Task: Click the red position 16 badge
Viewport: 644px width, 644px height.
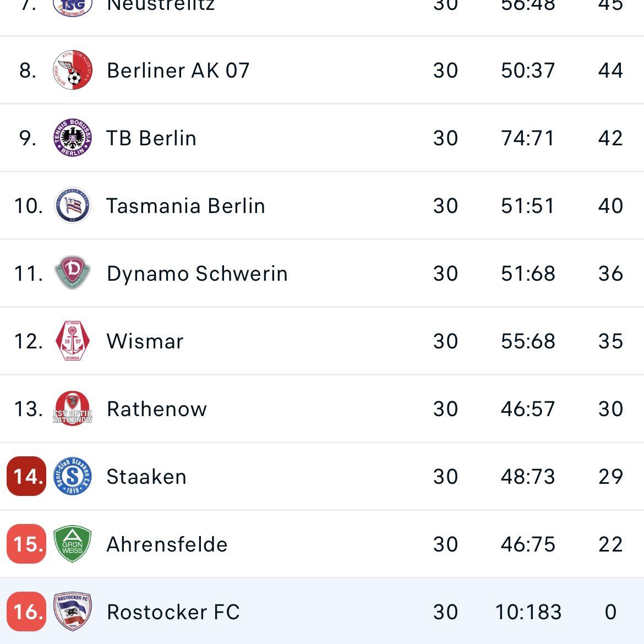Action: point(26,612)
